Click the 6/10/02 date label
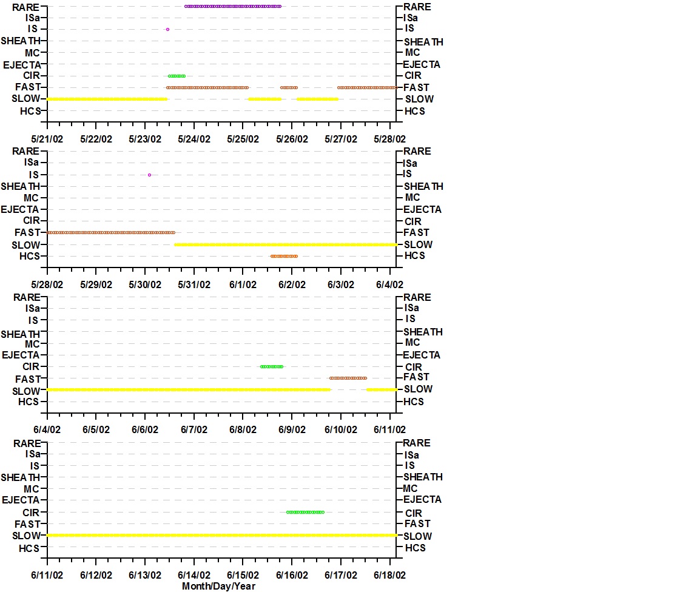 coord(341,429)
